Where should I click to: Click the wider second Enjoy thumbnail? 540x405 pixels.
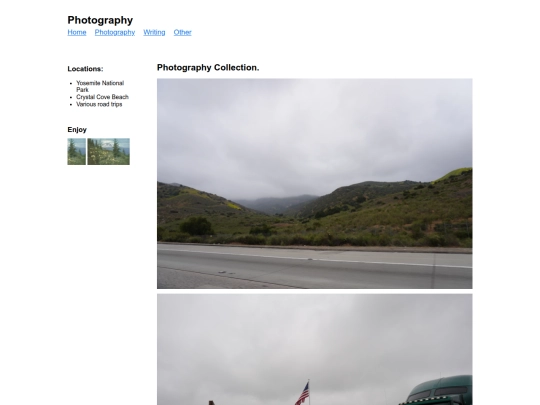pos(108,152)
